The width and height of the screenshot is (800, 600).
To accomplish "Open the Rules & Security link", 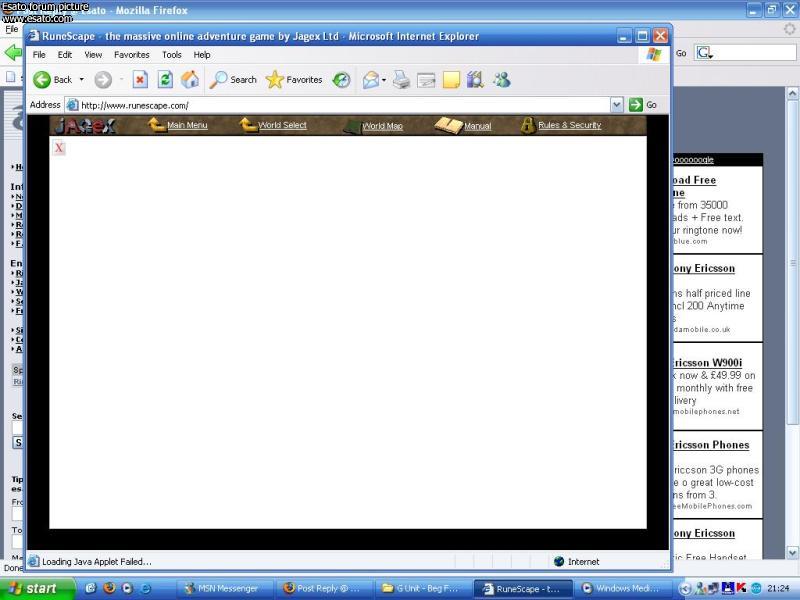I will [x=569, y=125].
